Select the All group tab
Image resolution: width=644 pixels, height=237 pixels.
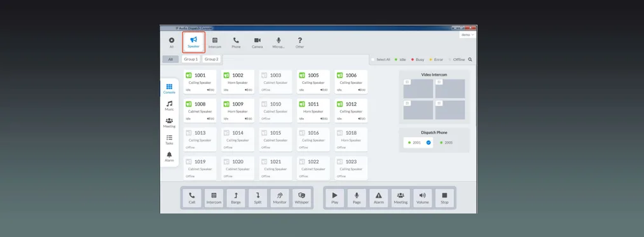point(170,59)
